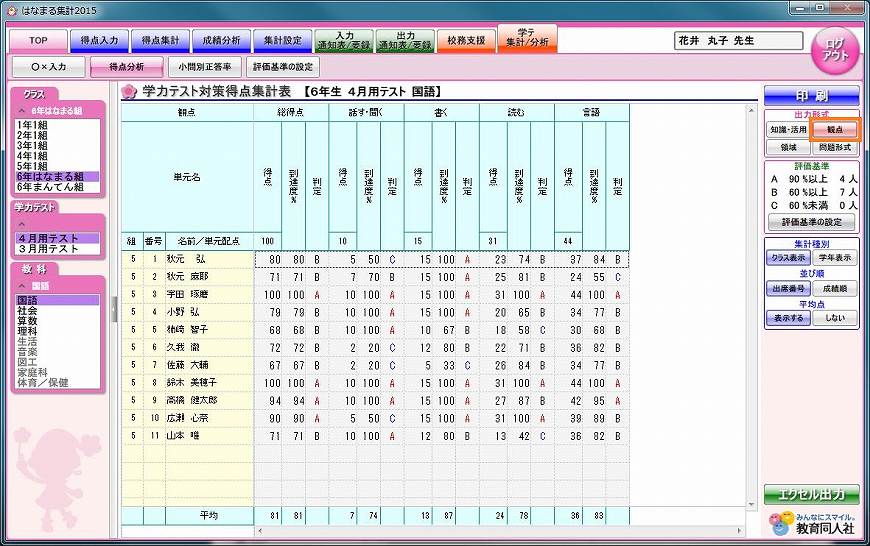Click the 総得点 column header
870x546 pixels.
click(291, 112)
